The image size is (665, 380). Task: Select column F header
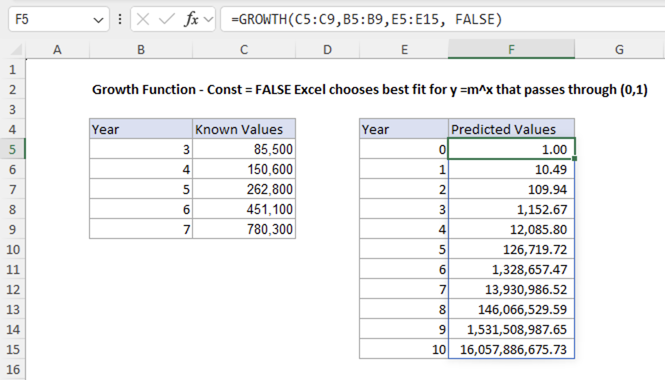(x=511, y=50)
